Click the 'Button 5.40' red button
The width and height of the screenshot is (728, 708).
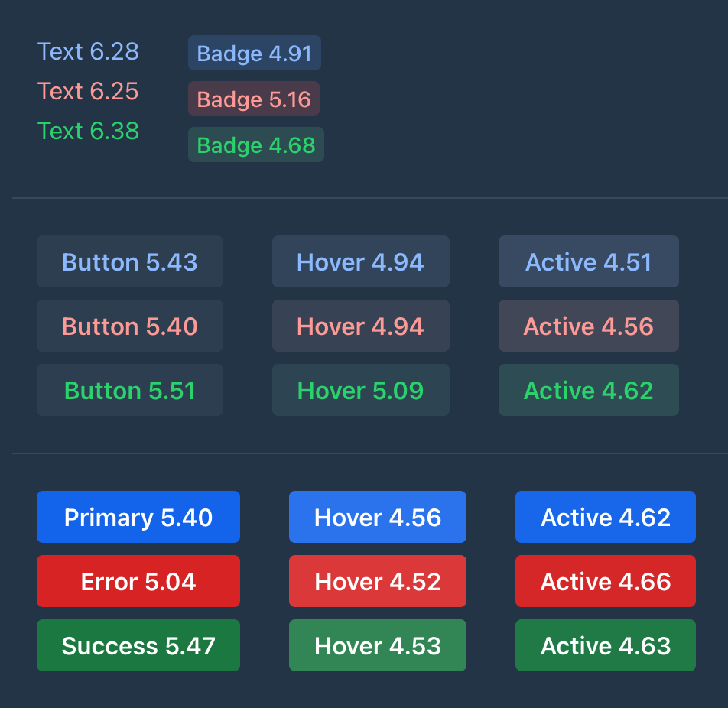point(129,326)
